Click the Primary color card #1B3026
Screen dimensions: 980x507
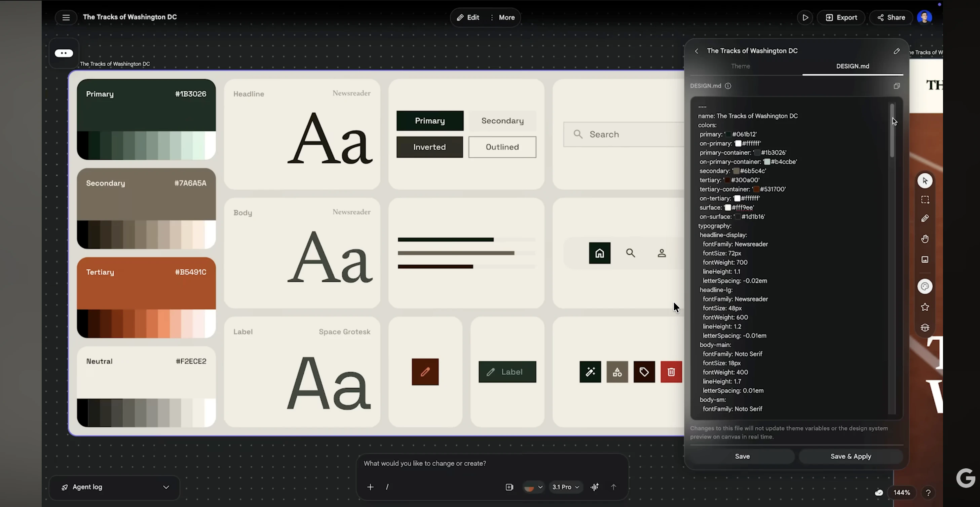tap(146, 119)
